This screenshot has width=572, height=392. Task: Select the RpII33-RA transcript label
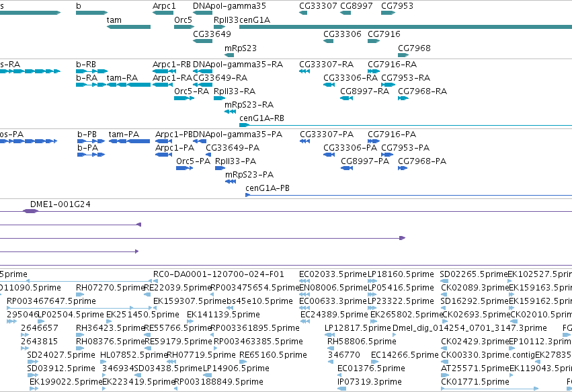(x=235, y=91)
